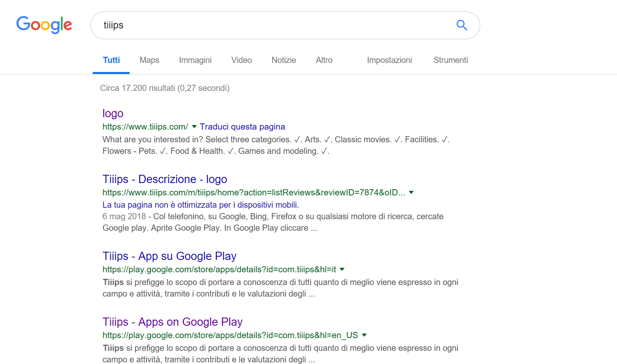Open the Altro menu
Viewport: 617px width, 364px height.
[324, 60]
